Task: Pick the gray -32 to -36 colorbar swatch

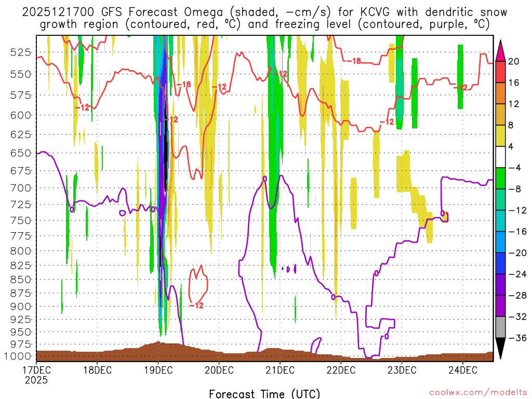Action: click(x=500, y=327)
